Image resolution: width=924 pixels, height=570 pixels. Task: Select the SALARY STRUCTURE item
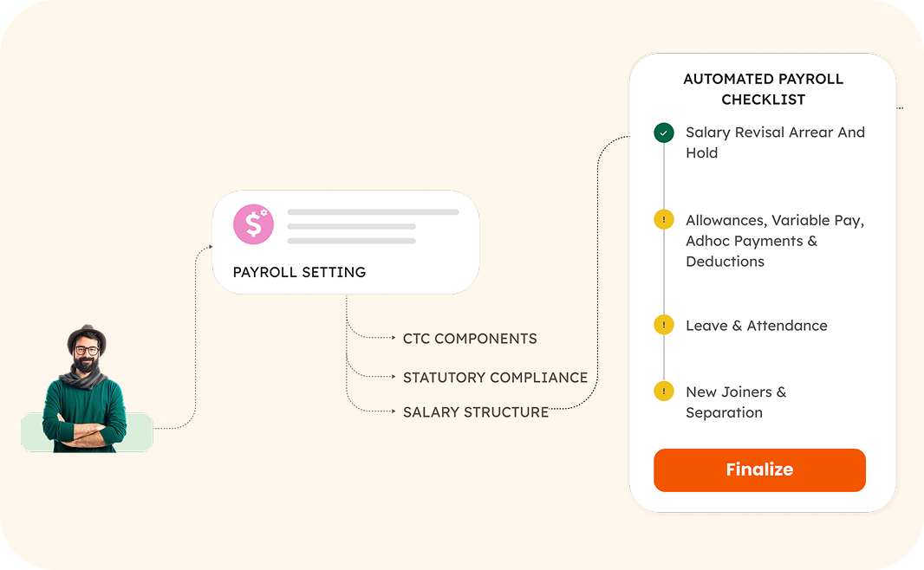pyautogui.click(x=476, y=412)
